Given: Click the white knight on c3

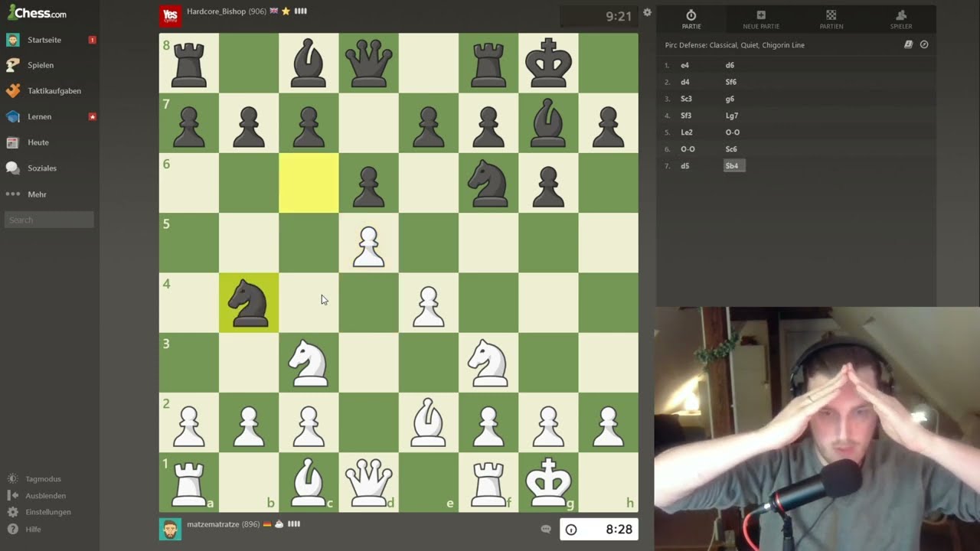Looking at the screenshot, I should (309, 363).
